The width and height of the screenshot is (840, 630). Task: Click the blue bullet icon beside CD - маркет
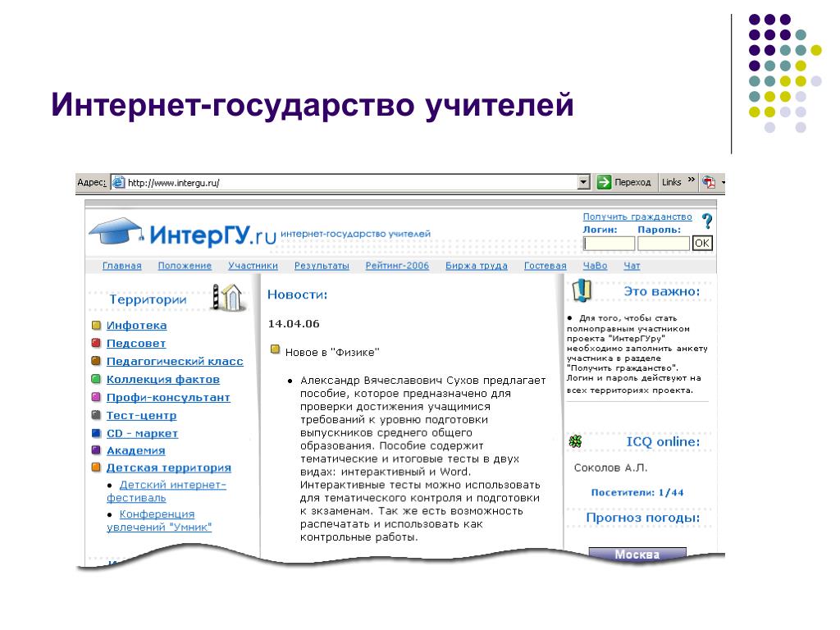pos(97,433)
